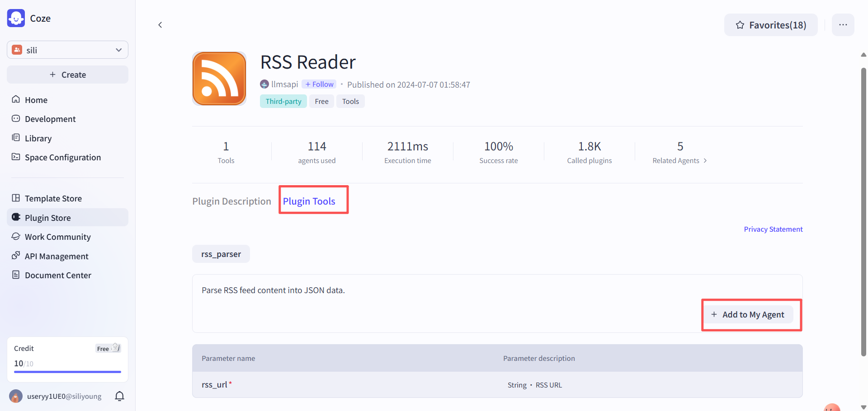The image size is (868, 411).
Task: Switch to Plugin Description tab
Action: 231,201
